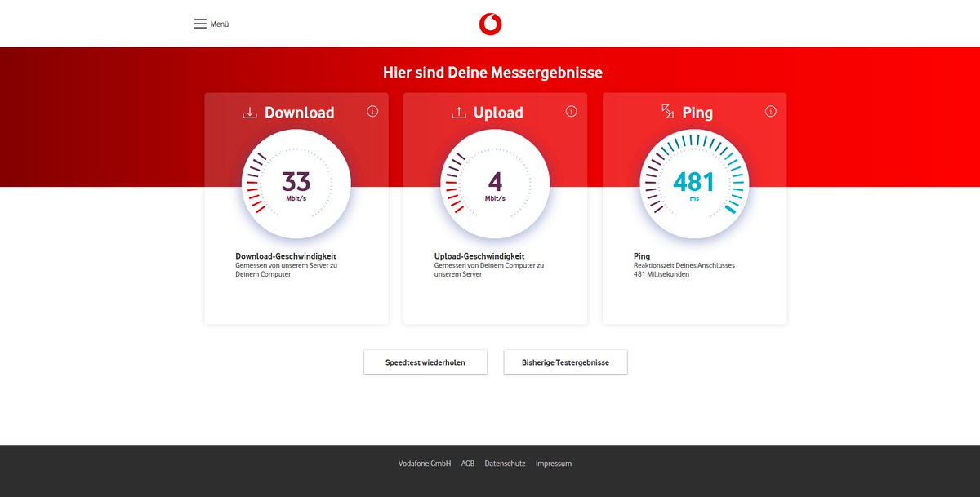This screenshot has width=980, height=497.
Task: Click the Menü label
Action: coord(220,24)
